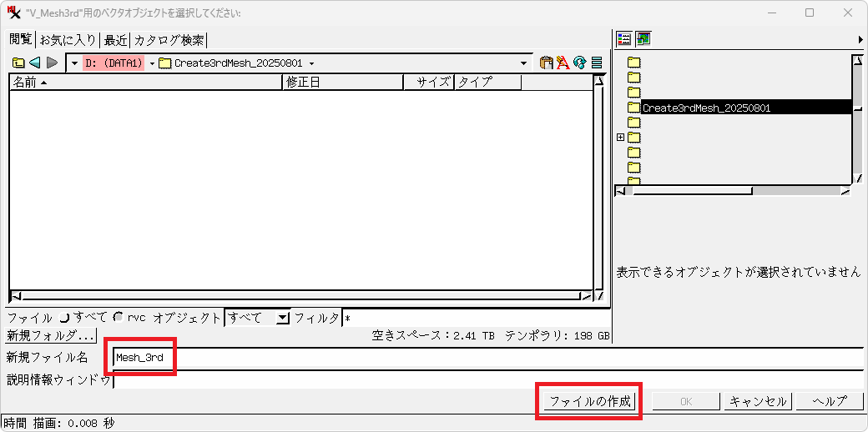Select the rvc file radio button
This screenshot has height=432, width=868.
[x=119, y=318]
